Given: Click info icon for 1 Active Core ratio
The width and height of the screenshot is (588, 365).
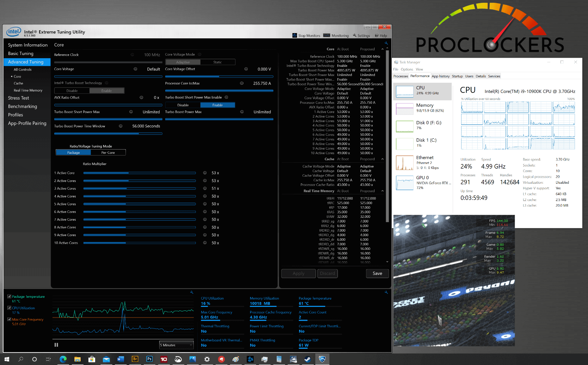Looking at the screenshot, I should pyautogui.click(x=205, y=173).
